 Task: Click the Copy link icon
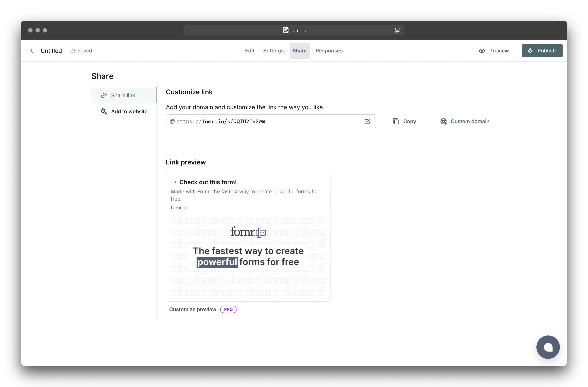[x=396, y=121]
